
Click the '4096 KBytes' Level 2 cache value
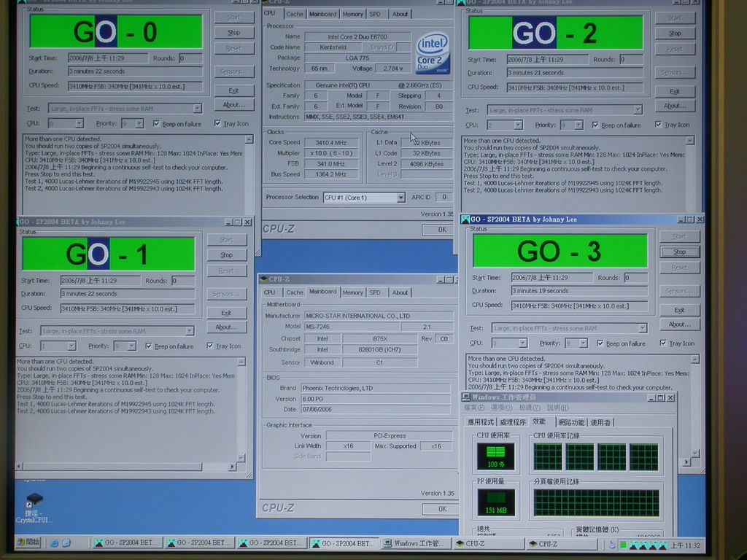pyautogui.click(x=427, y=164)
